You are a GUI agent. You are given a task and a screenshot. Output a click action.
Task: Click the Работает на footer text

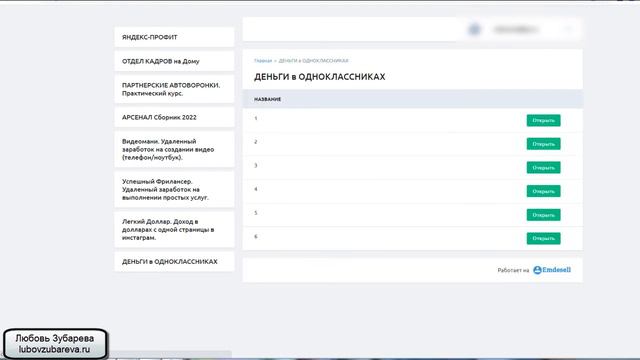[x=513, y=270]
